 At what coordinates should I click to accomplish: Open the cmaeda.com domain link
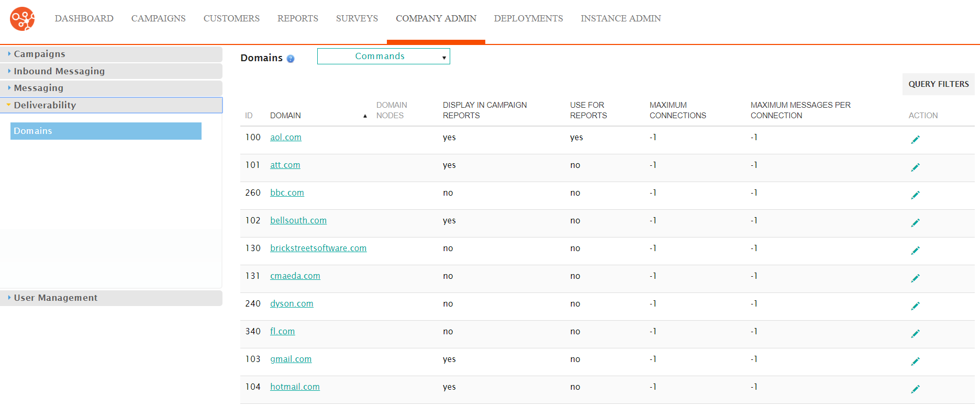[x=295, y=276]
